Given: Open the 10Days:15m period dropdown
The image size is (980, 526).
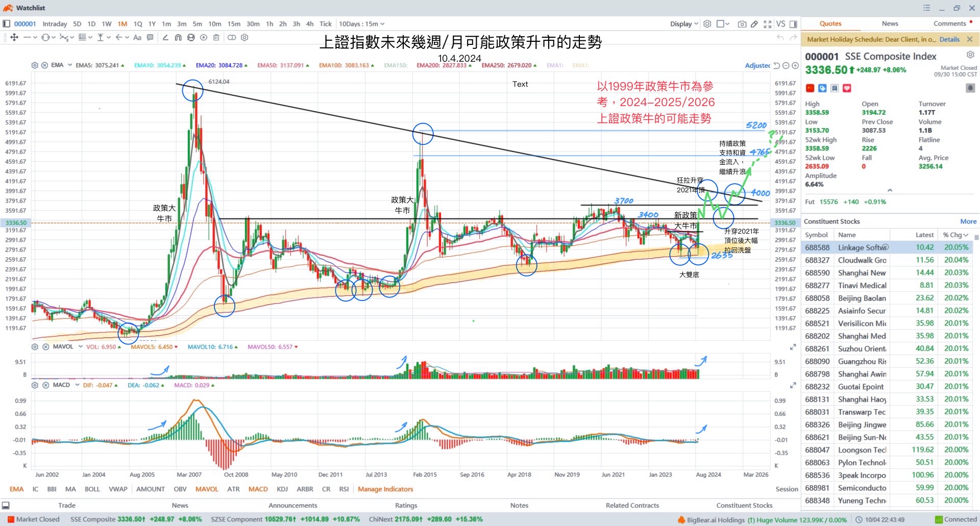Looking at the screenshot, I should click(x=362, y=24).
